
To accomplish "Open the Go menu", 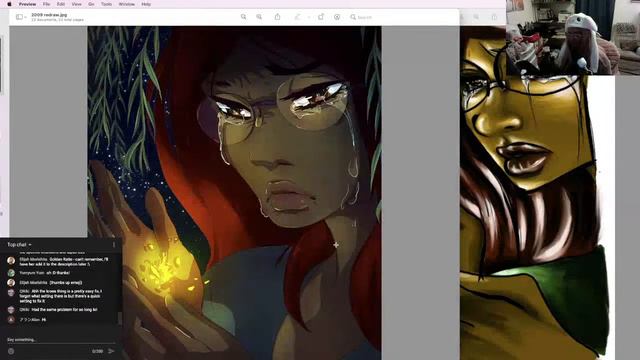I will coord(91,4).
